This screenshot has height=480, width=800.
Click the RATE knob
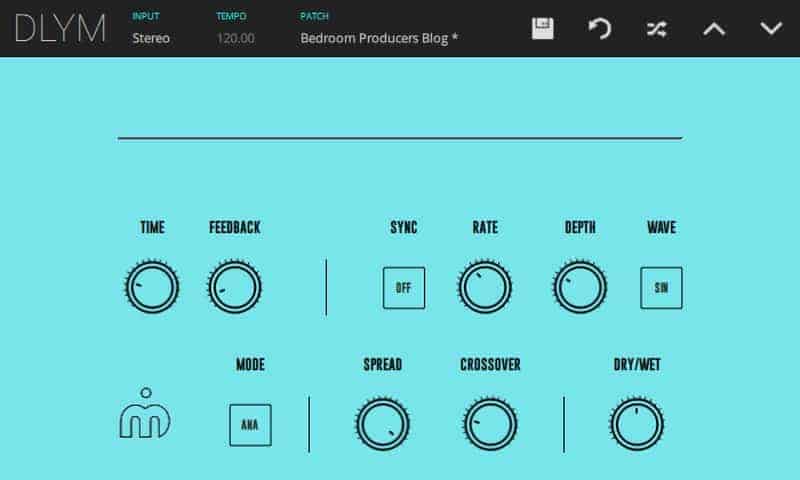tap(485, 288)
